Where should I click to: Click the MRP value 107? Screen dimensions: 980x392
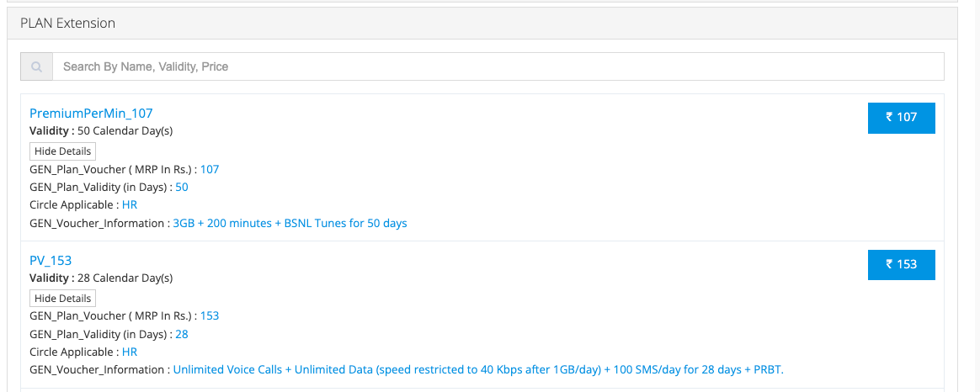coord(210,170)
